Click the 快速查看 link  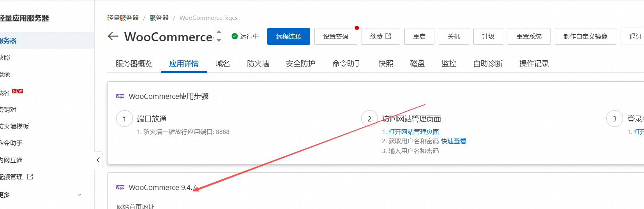453,141
